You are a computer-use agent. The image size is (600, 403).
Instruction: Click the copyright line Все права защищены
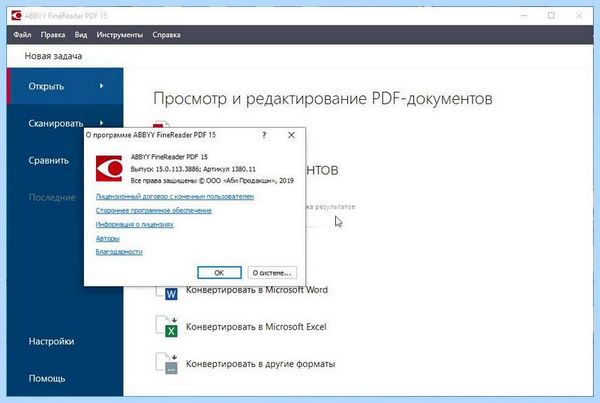click(x=212, y=181)
